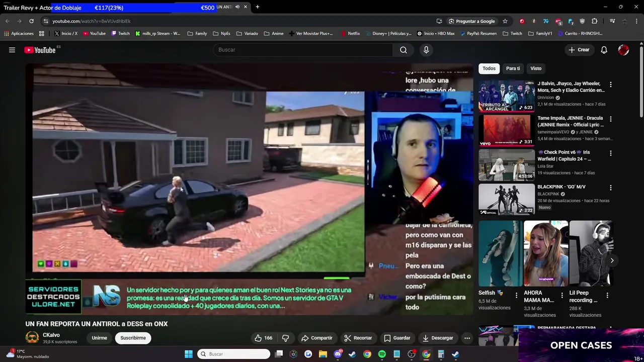Open Inicio / X bookmark
Screen dimensions: 644x362
coord(65,34)
